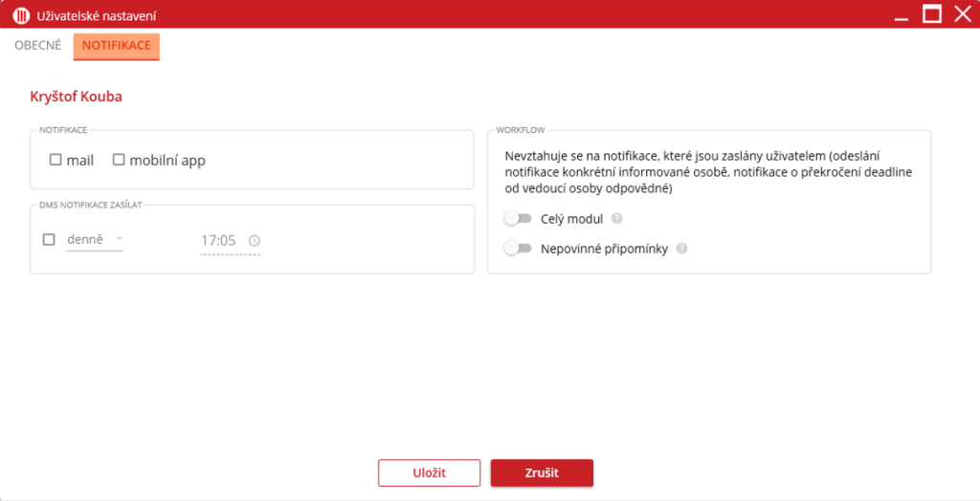Click the 17:05 time input field
This screenshot has width=980, height=501.
click(218, 241)
